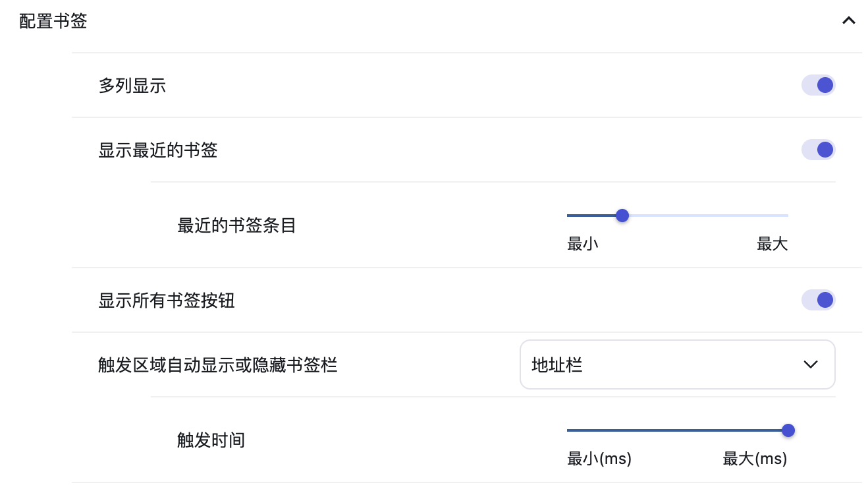Click the 触发时间 setting label

[211, 440]
